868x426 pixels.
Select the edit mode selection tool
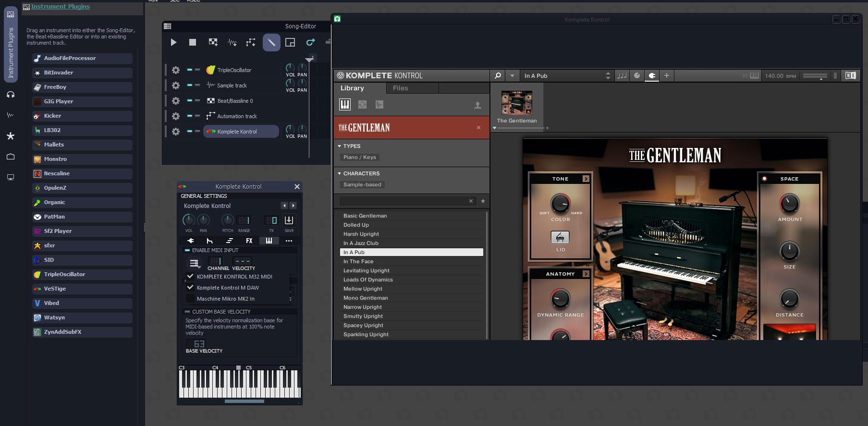pyautogui.click(x=290, y=42)
